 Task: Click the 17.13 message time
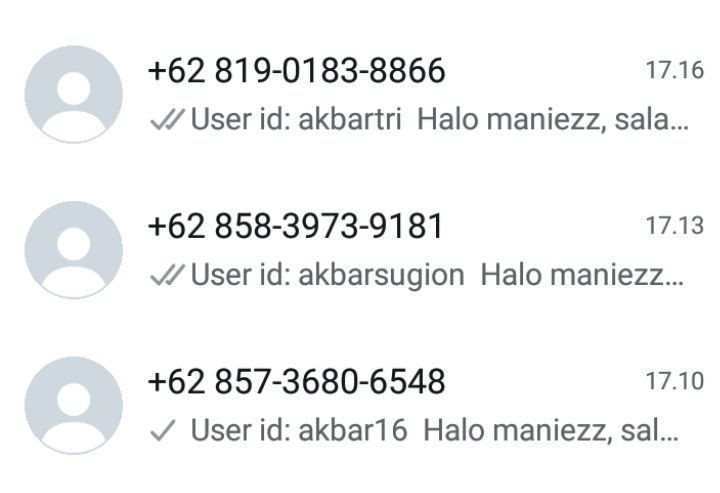coord(675,226)
